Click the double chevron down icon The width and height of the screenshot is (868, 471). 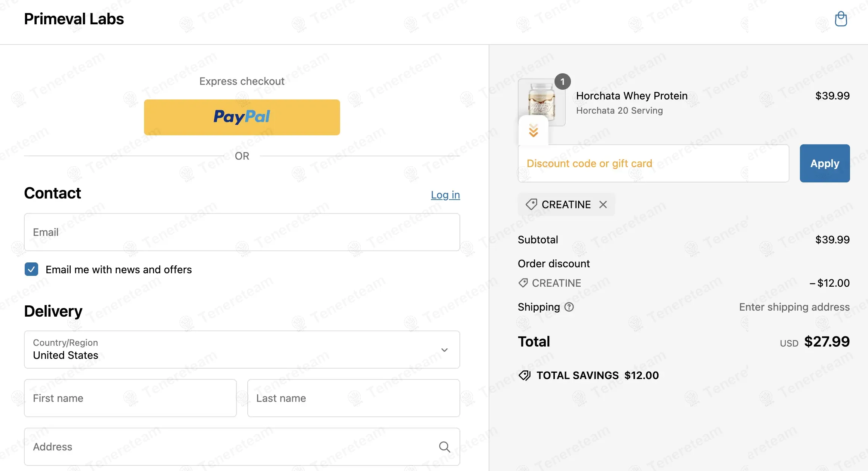pos(534,131)
